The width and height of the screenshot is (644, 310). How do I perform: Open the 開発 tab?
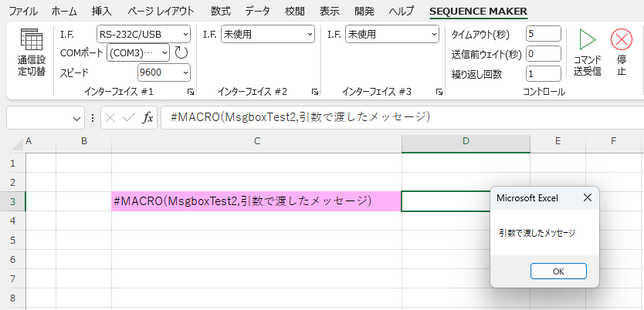coord(364,11)
